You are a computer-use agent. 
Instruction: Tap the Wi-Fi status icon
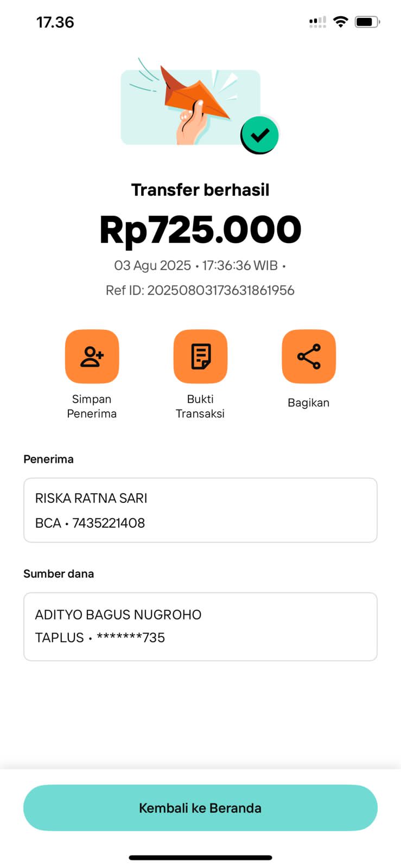[340, 22]
